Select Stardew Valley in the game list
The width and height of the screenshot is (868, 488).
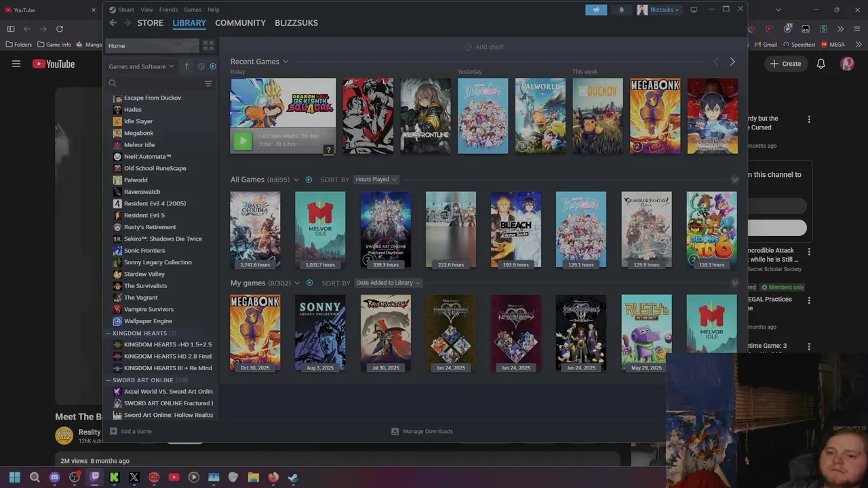[x=144, y=274]
